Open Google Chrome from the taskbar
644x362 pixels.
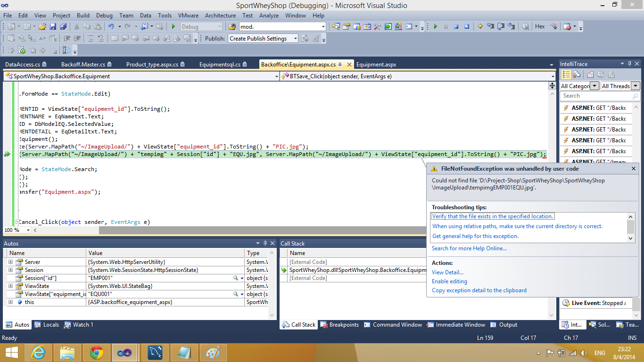[97, 352]
